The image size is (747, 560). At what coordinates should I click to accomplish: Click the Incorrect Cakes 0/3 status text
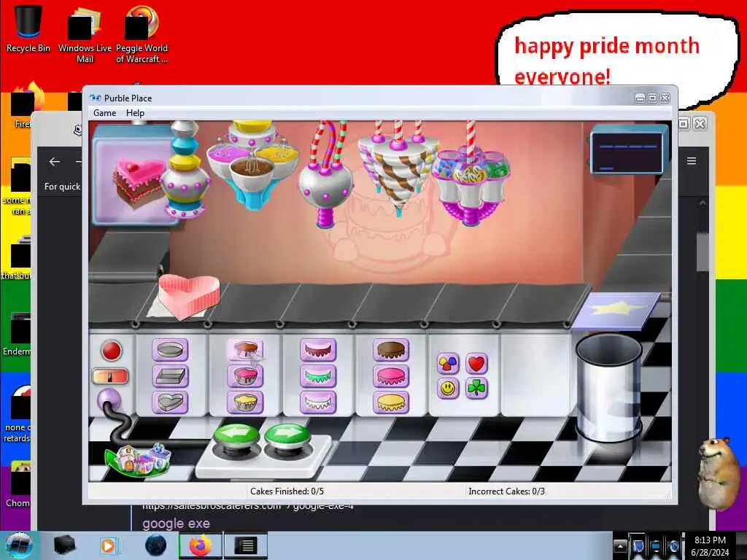(x=506, y=491)
